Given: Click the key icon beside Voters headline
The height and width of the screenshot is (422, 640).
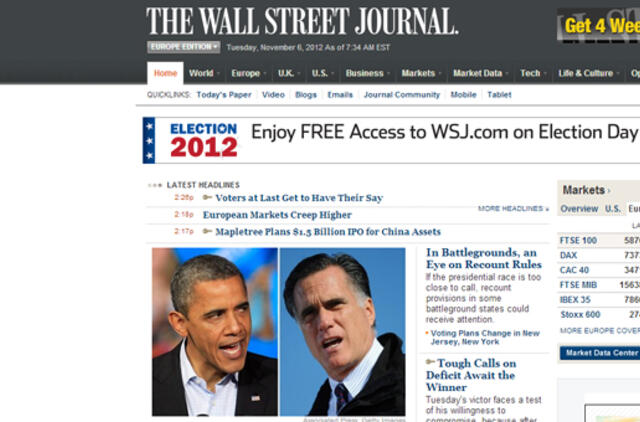Looking at the screenshot, I should 207,198.
